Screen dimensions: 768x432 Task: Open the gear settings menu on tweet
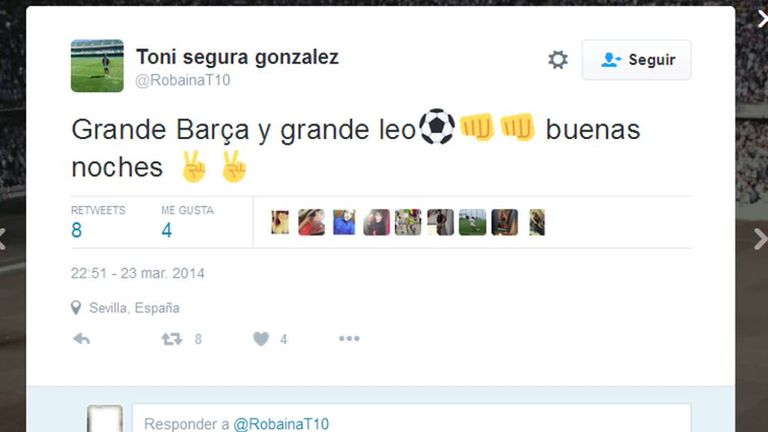tap(557, 60)
